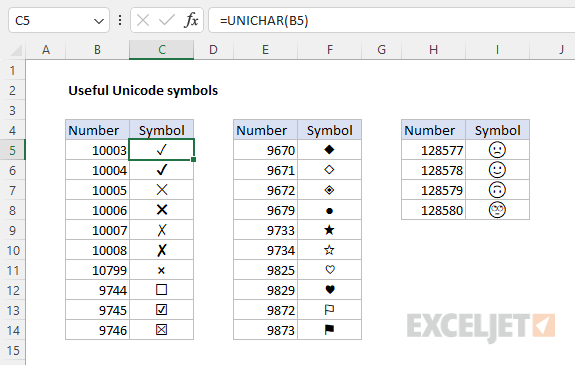Click the white heart next to 9825
The width and height of the screenshot is (575, 365).
coord(330,270)
